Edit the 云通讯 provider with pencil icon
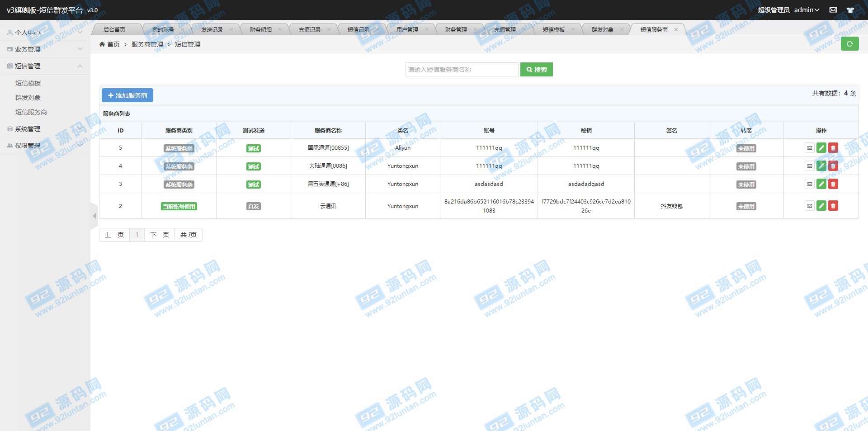The width and height of the screenshot is (868, 431). click(821, 206)
